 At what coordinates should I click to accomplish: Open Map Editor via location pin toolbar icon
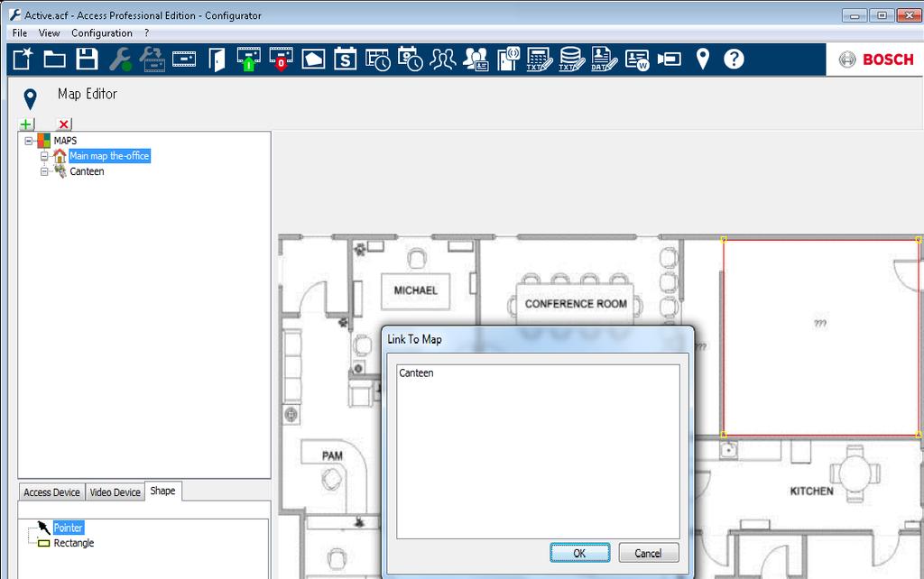[702, 60]
